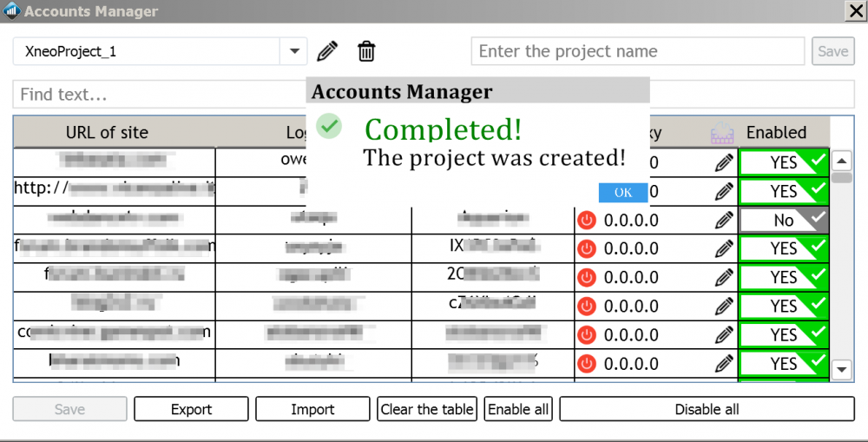This screenshot has height=442, width=868.
Task: Click the vertical scrollbar thumb of the table
Action: [841, 178]
